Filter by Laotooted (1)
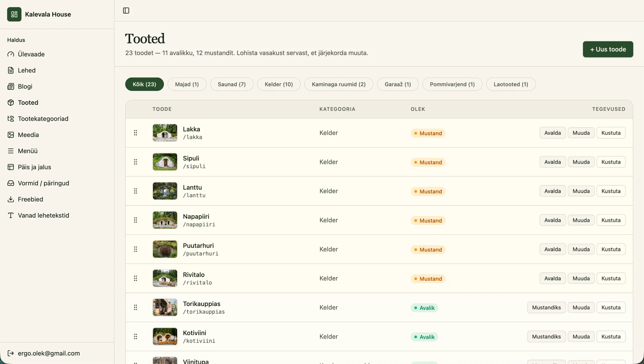Viewport: 644px width, 364px height. tap(511, 84)
